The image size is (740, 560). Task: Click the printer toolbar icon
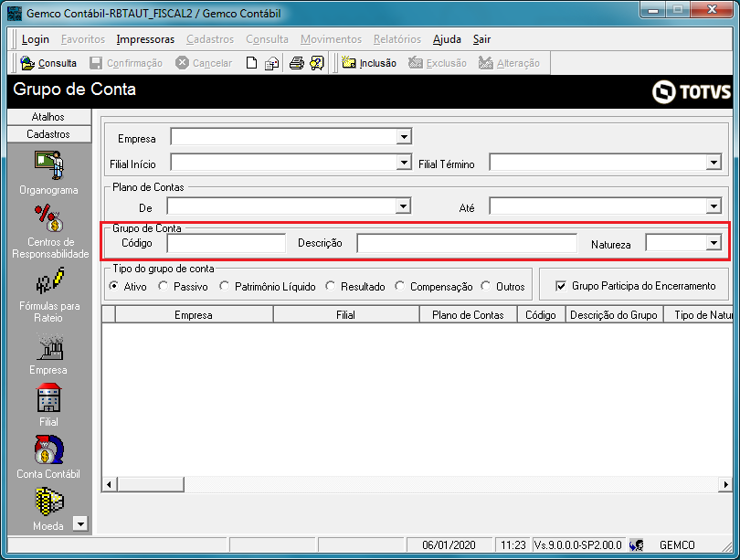[x=296, y=63]
